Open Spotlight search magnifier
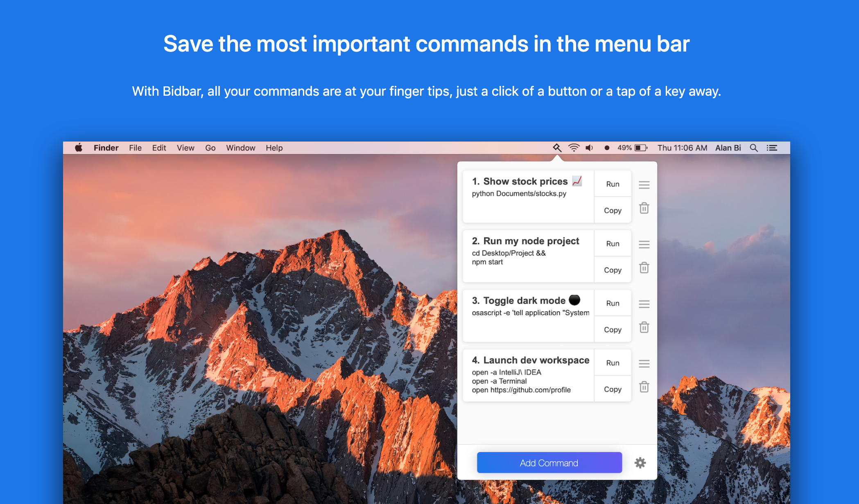The width and height of the screenshot is (859, 504). point(753,148)
